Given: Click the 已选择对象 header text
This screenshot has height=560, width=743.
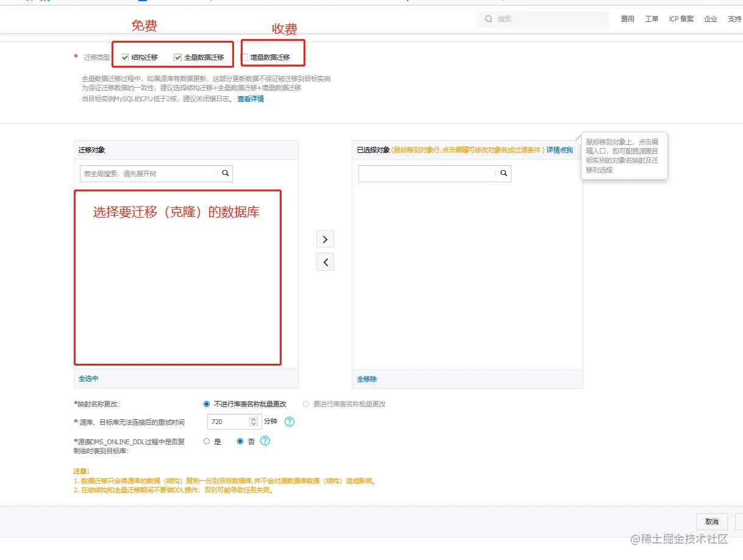Looking at the screenshot, I should 373,150.
